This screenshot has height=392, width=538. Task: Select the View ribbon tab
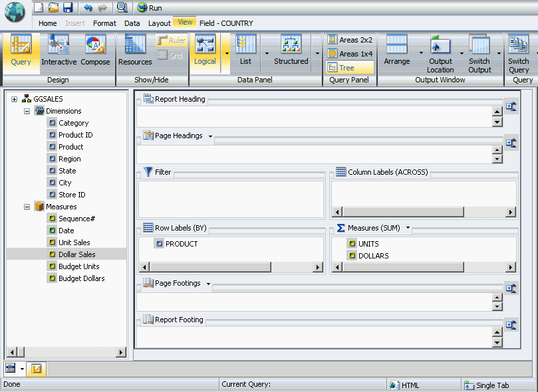(185, 23)
